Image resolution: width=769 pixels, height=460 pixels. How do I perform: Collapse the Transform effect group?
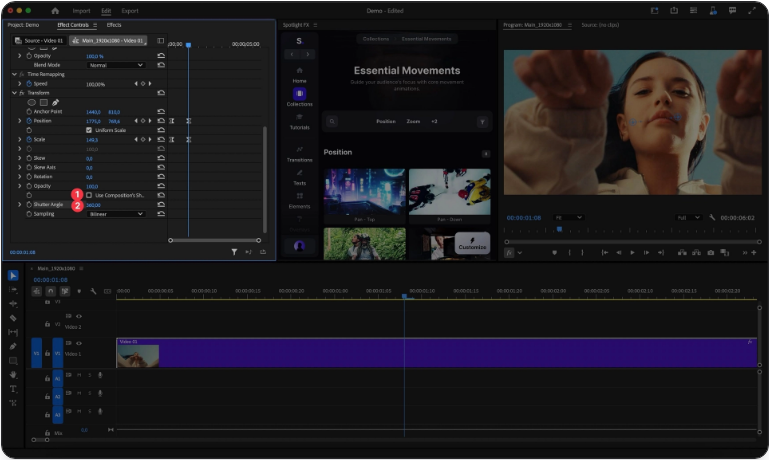[x=14, y=93]
